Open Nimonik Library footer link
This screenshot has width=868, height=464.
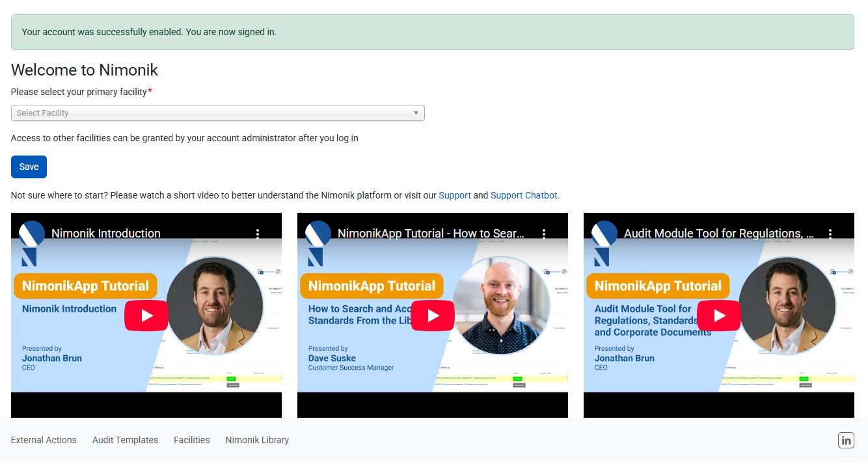click(257, 440)
